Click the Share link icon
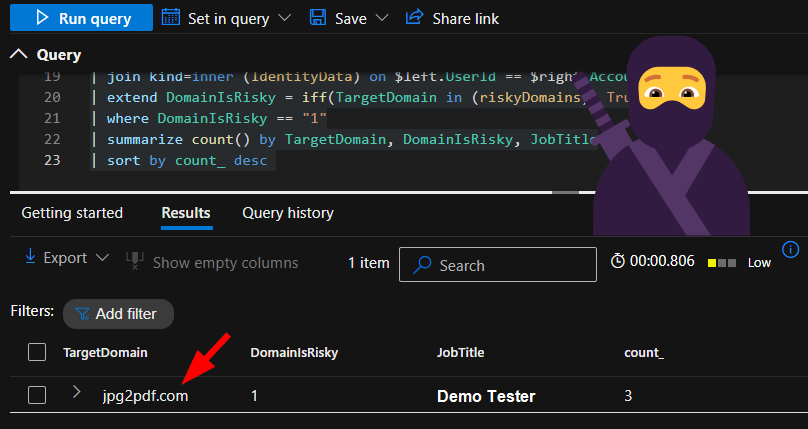This screenshot has width=808, height=429. 414,18
